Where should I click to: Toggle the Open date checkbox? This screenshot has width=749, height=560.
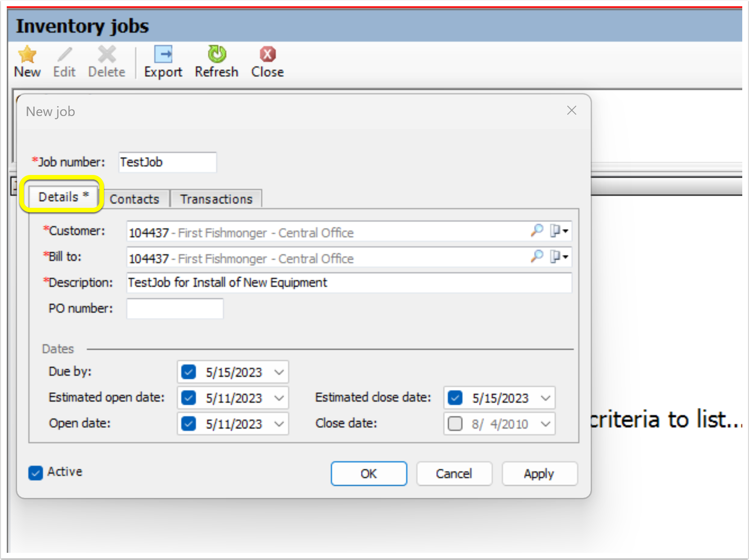188,423
